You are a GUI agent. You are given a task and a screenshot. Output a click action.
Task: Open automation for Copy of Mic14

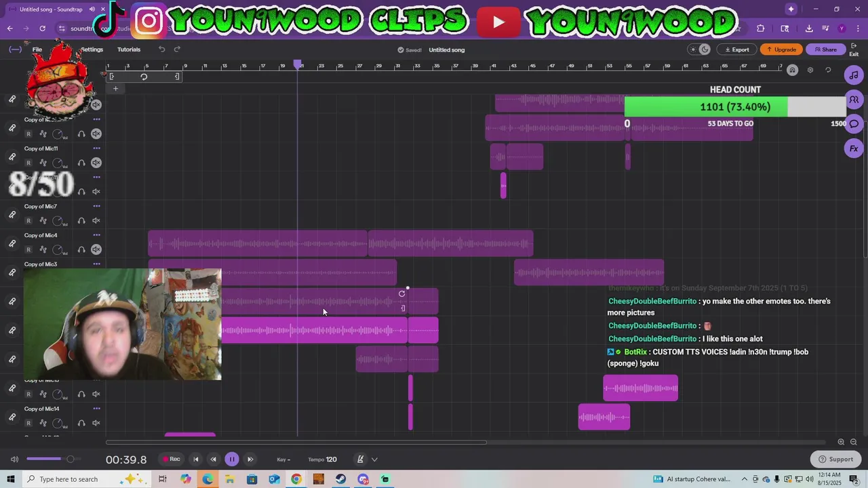click(43, 423)
